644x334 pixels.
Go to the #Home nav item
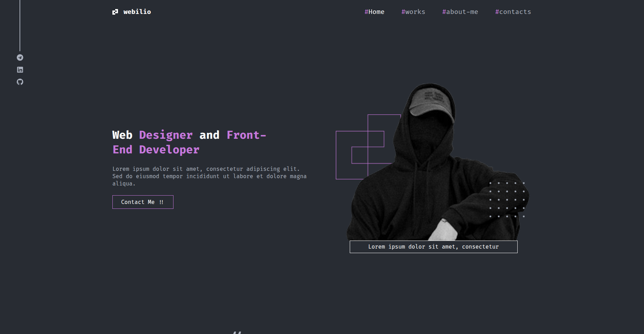(x=375, y=12)
